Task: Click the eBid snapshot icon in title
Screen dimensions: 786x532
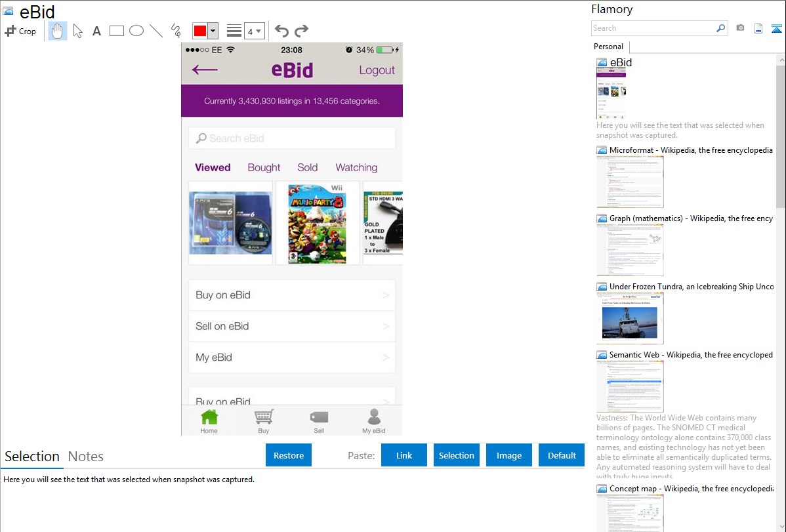Action: pos(9,11)
